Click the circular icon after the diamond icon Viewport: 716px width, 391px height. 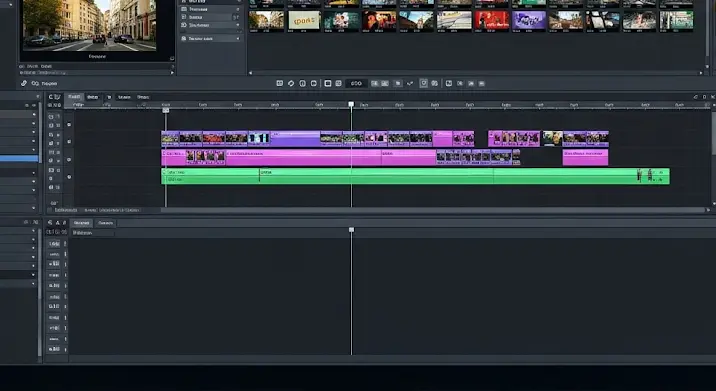[302, 83]
